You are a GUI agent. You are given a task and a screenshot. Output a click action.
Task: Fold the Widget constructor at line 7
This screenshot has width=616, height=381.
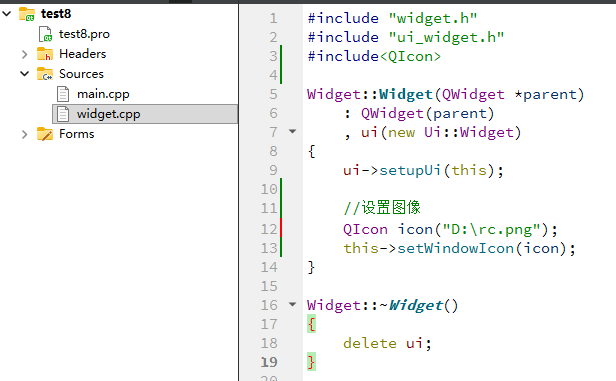pos(292,131)
